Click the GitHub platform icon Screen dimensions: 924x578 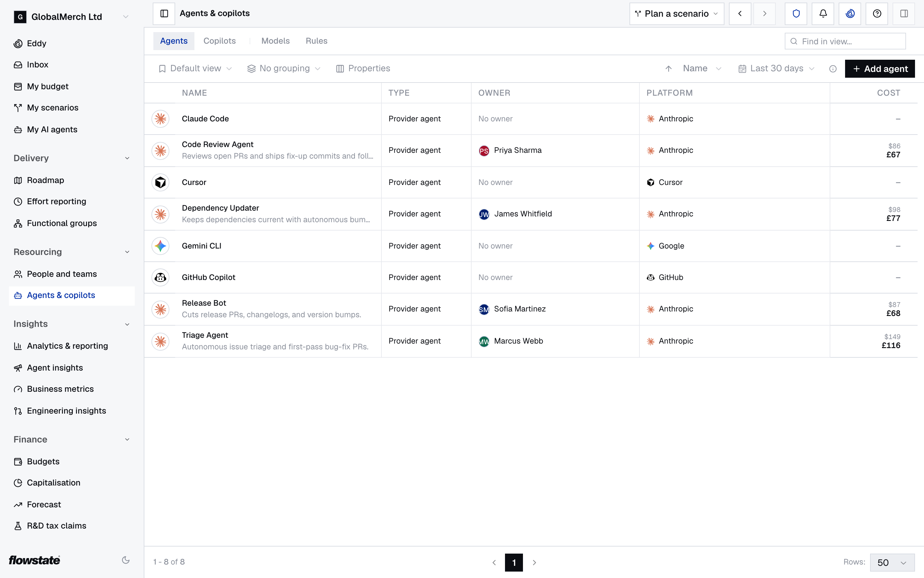651,277
